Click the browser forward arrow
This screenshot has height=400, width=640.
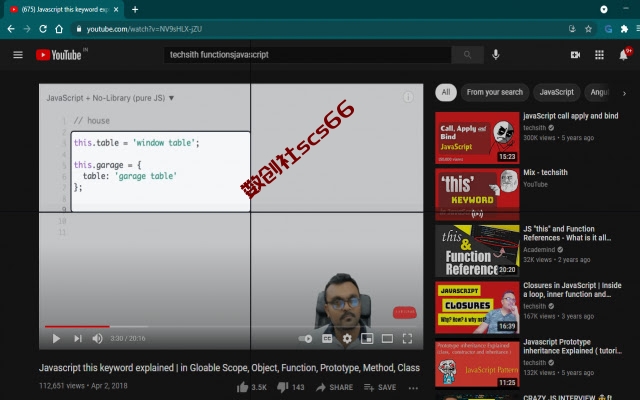27,29
